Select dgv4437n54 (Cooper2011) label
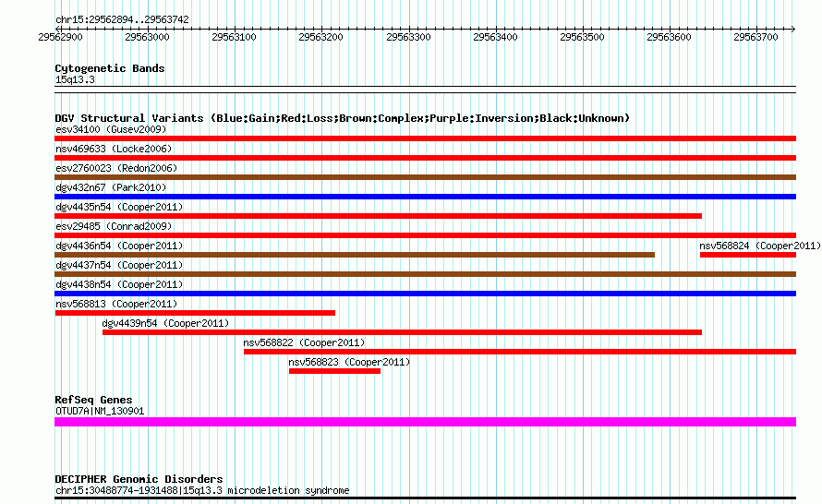The width and height of the screenshot is (822, 504). click(x=119, y=265)
